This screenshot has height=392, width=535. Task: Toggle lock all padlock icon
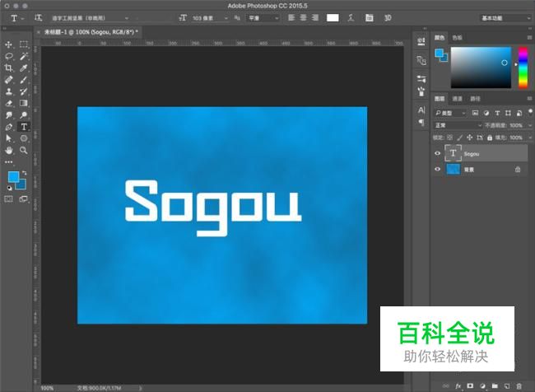[x=490, y=138]
